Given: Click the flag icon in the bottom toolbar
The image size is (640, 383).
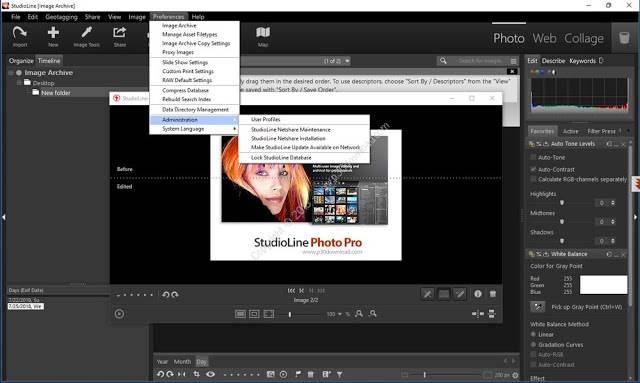Looking at the screenshot, I should pyautogui.click(x=298, y=374).
